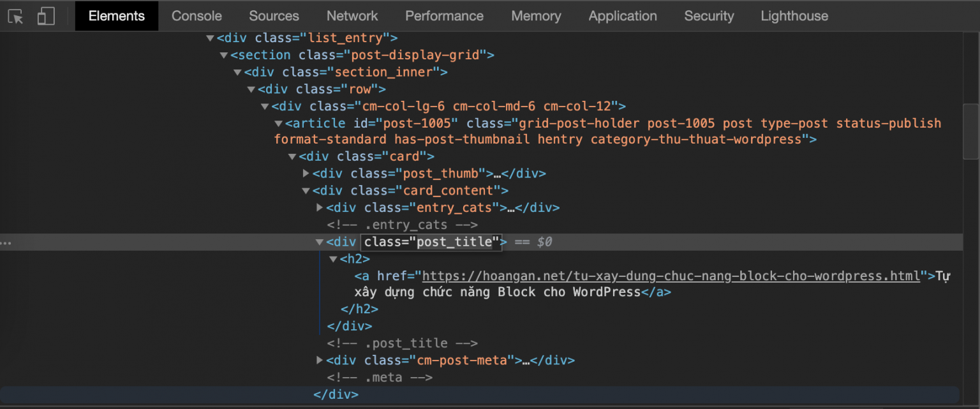Collapse the cm-col-lg-6 div node
This screenshot has height=409, width=980.
(265, 107)
